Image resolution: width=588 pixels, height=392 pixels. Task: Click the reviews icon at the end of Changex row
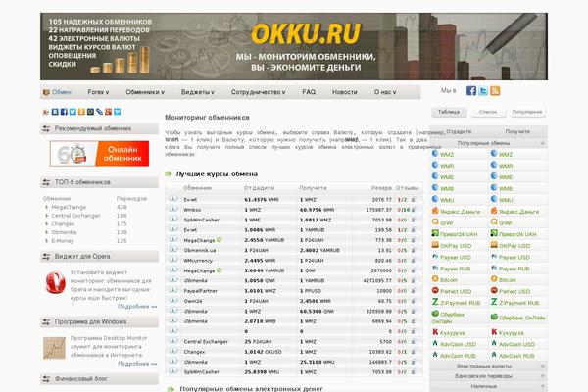point(414,352)
